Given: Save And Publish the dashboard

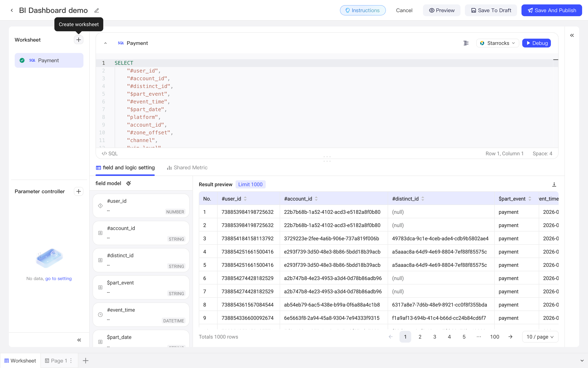Looking at the screenshot, I should (552, 10).
